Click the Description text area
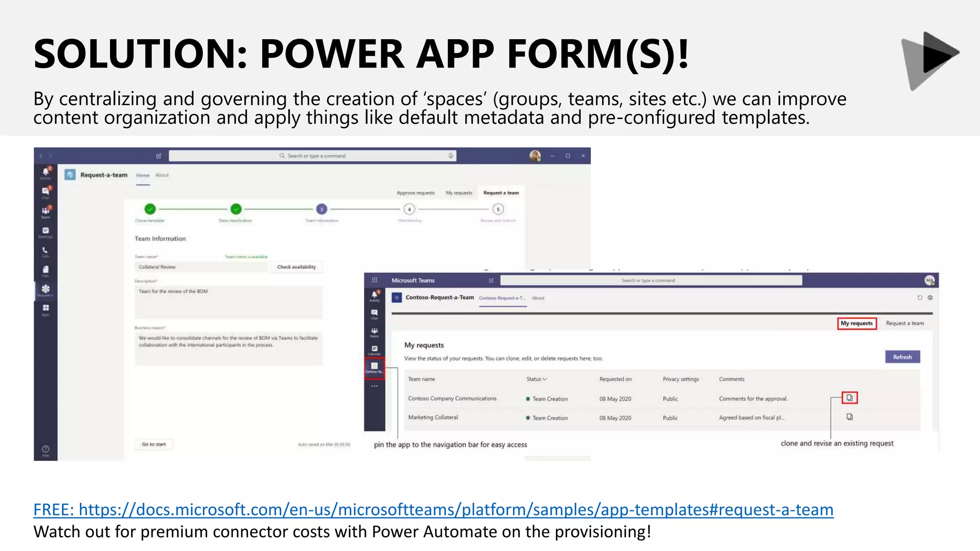This screenshot has height=551, width=980. (x=229, y=302)
